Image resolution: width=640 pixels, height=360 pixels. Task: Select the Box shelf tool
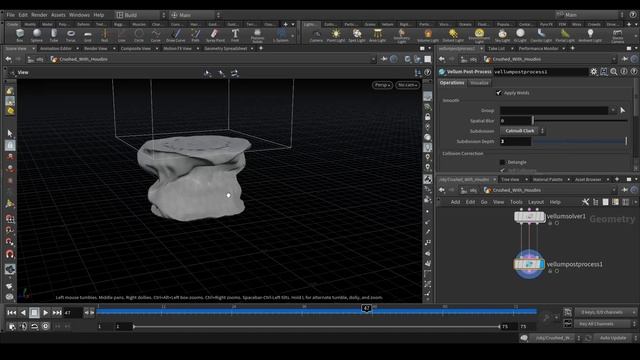[20, 35]
